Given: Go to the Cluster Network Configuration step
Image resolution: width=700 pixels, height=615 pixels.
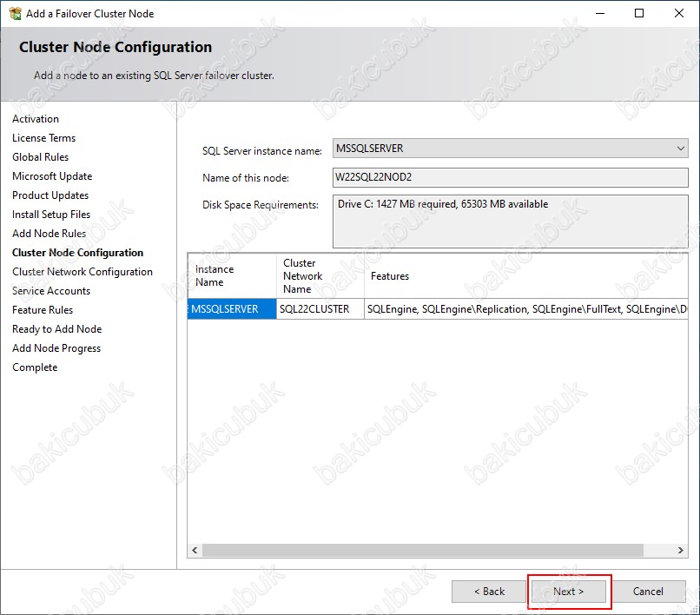Looking at the screenshot, I should tap(83, 272).
